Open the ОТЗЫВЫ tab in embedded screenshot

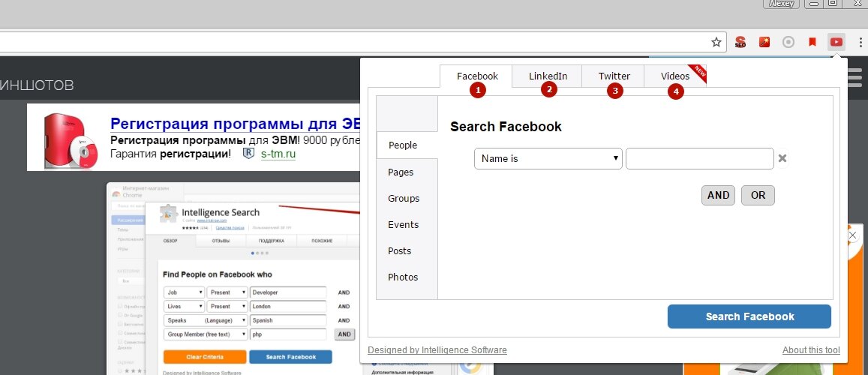pyautogui.click(x=221, y=241)
